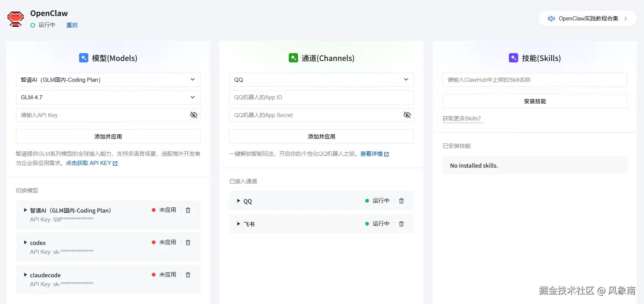Click 未应用 status for 智谱AI
644x304 pixels.
(x=168, y=210)
